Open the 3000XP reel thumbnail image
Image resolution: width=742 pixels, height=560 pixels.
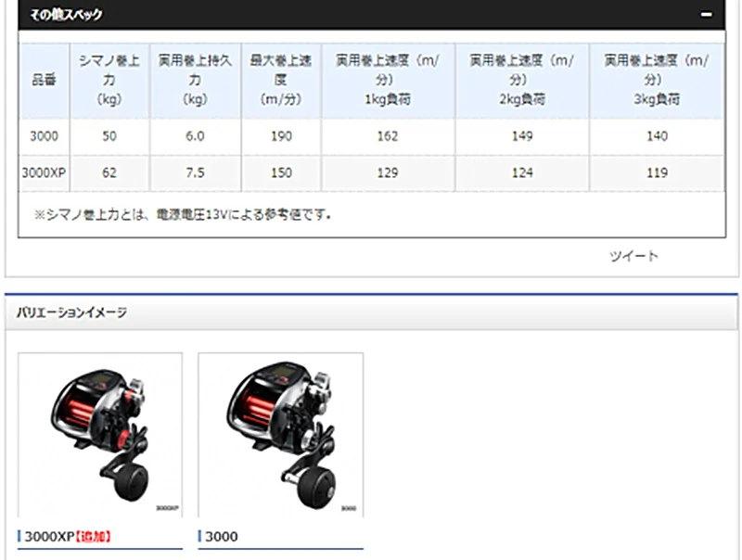point(100,435)
